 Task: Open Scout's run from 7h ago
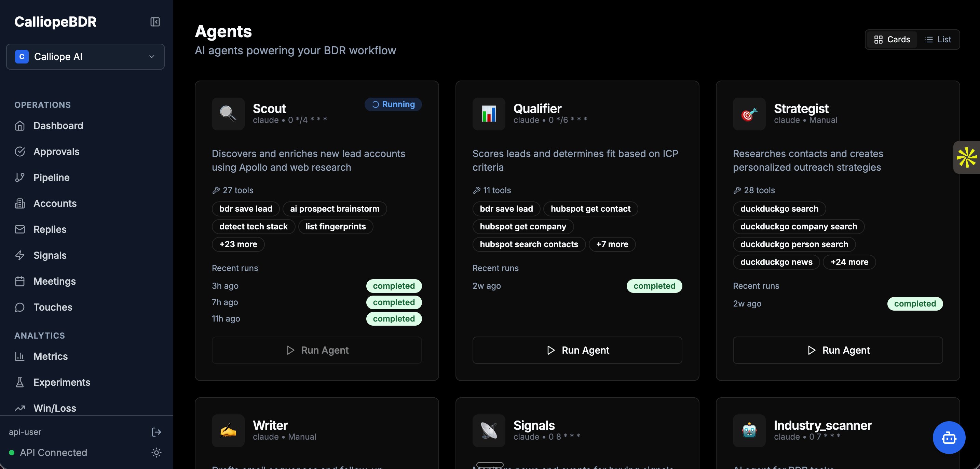point(316,302)
